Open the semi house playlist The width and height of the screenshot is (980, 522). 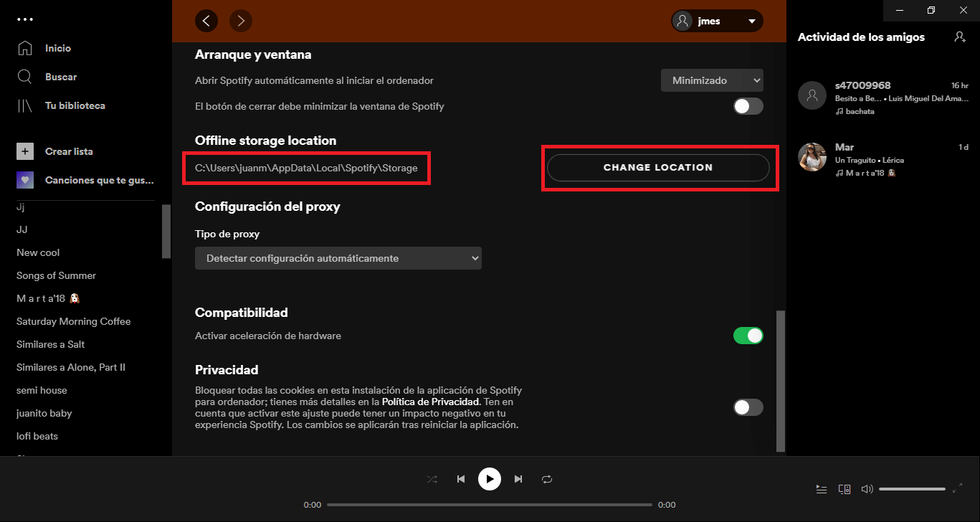pyautogui.click(x=42, y=390)
